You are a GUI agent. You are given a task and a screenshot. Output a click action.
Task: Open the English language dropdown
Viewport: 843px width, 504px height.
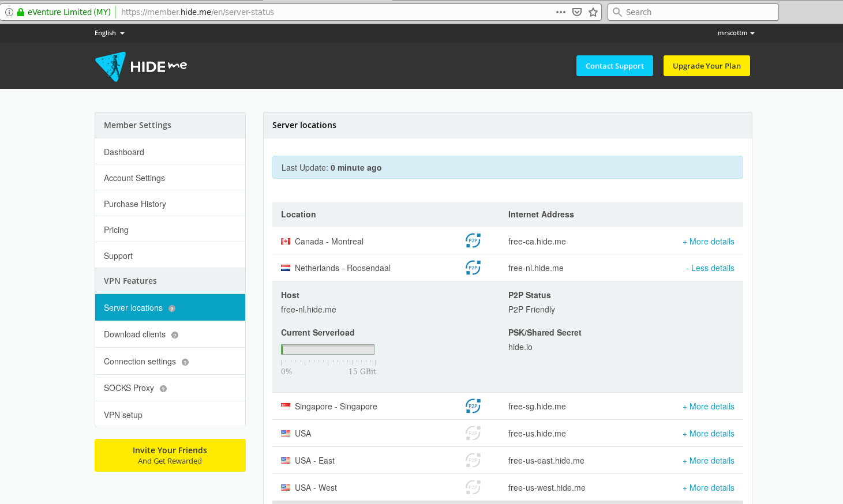[x=110, y=33]
